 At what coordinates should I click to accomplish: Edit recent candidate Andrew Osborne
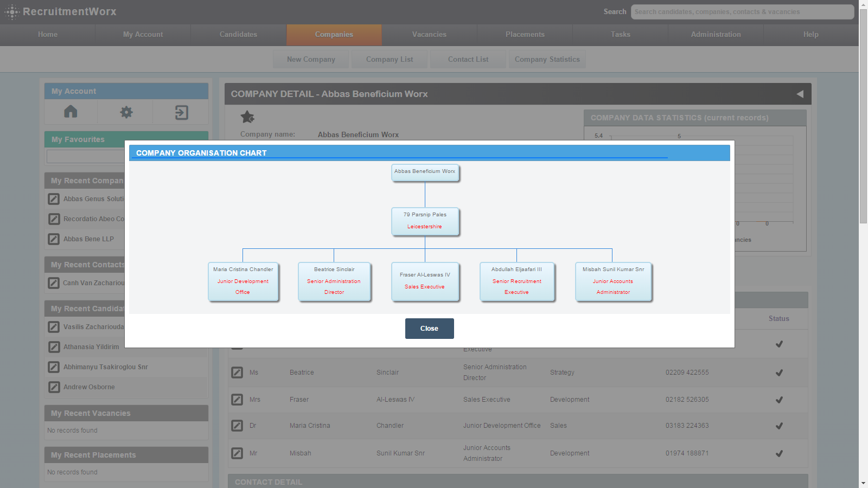[x=54, y=387]
